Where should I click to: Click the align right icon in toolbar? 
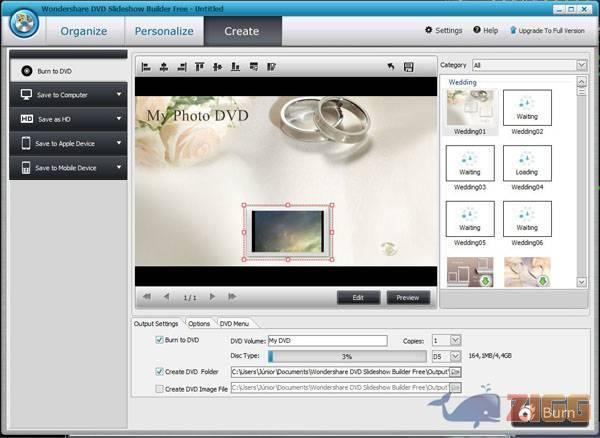[x=181, y=67]
